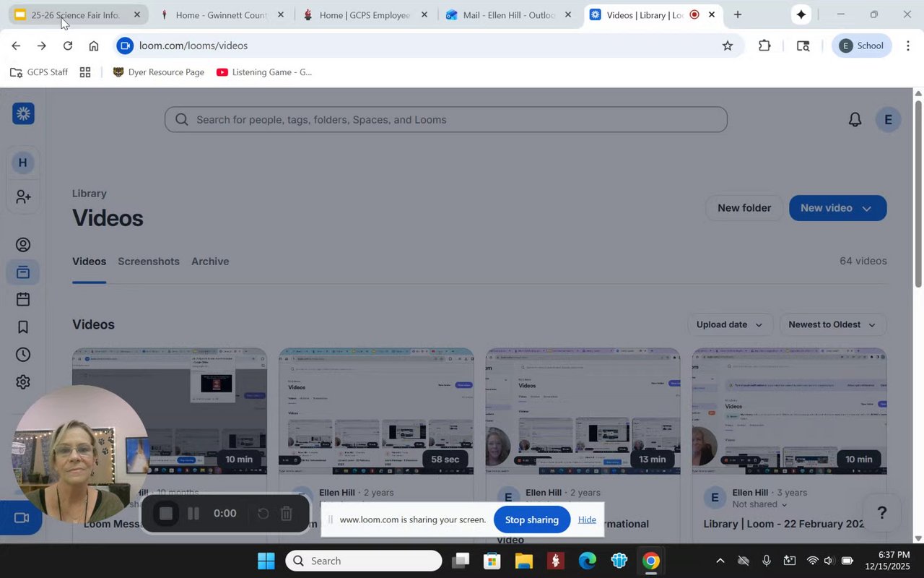The image size is (924, 578).
Task: Open the clock History icon in sidebar
Action: (x=23, y=355)
